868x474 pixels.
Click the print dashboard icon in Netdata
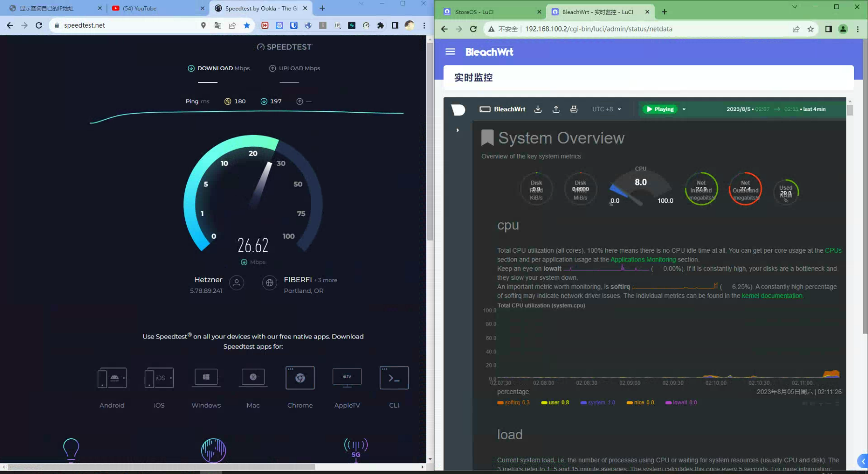pos(574,109)
